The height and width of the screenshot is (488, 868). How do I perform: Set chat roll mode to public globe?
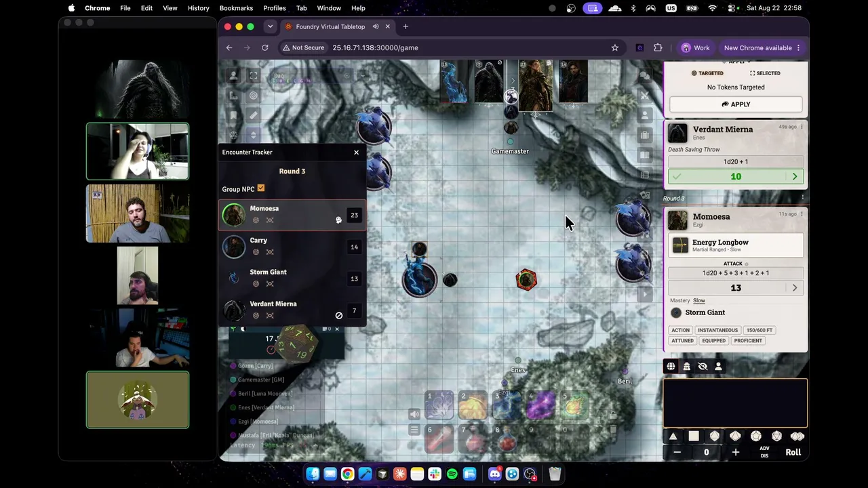tap(671, 367)
